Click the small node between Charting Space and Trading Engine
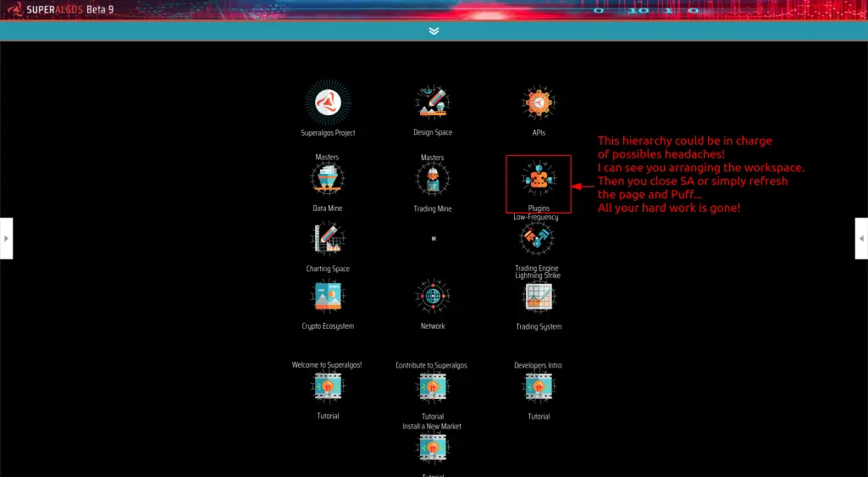 pyautogui.click(x=434, y=239)
